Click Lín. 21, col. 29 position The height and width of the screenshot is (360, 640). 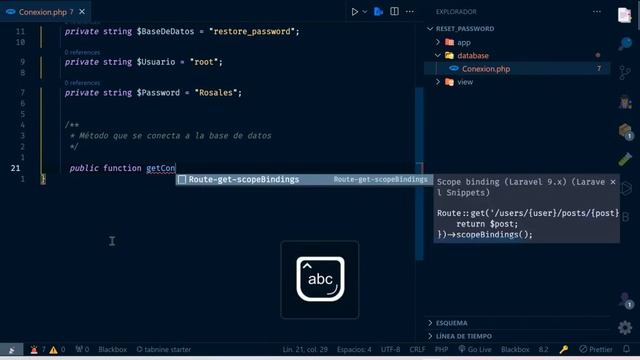305,349
